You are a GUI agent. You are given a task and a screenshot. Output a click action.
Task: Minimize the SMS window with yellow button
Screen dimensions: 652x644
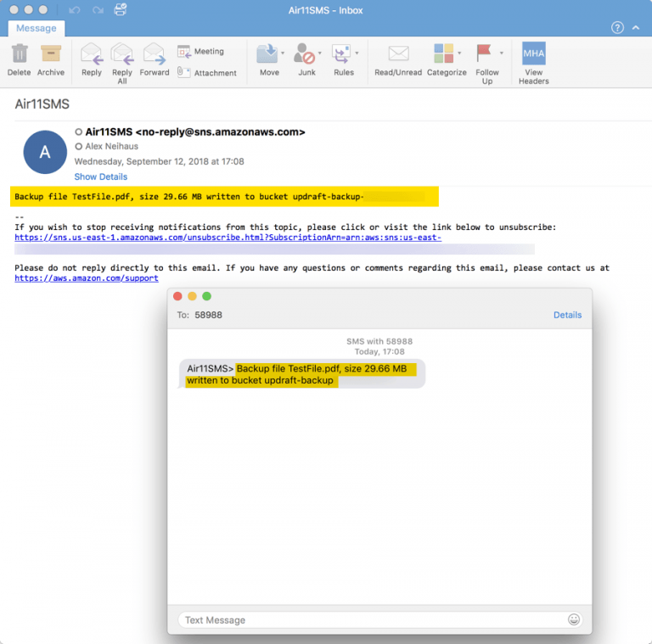point(192,296)
